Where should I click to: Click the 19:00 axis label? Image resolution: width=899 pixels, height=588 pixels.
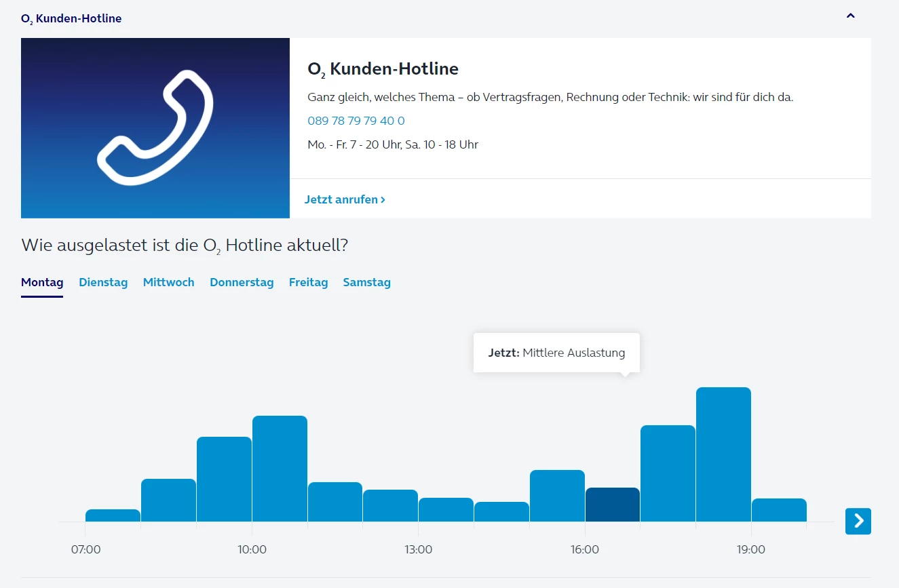[751, 549]
